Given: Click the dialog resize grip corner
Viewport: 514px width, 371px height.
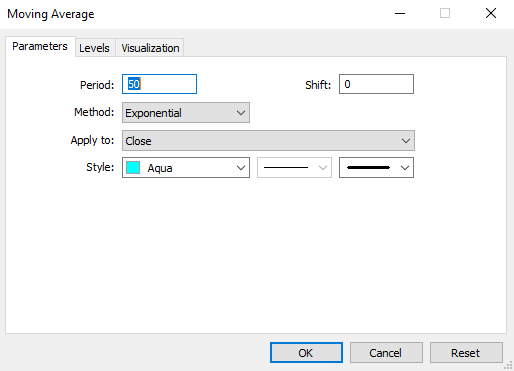Looking at the screenshot, I should [x=509, y=366].
